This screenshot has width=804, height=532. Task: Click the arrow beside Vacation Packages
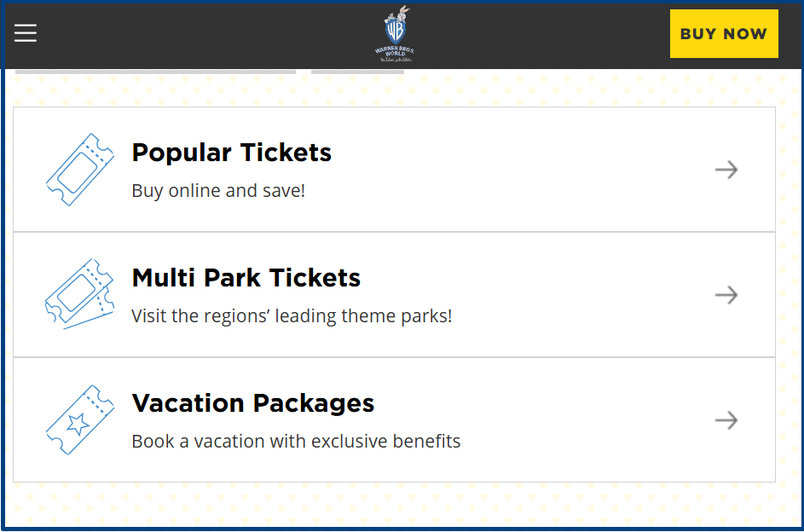pos(726,419)
